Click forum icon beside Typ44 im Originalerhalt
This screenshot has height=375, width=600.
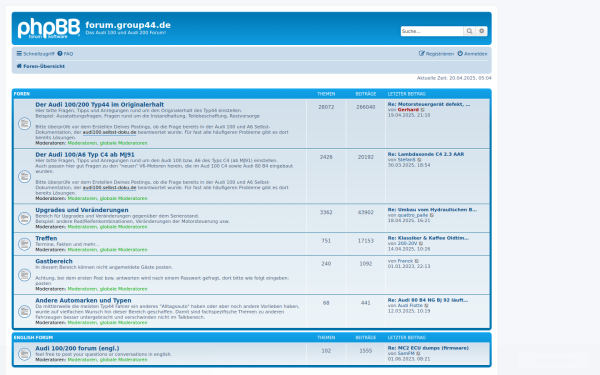[24, 124]
